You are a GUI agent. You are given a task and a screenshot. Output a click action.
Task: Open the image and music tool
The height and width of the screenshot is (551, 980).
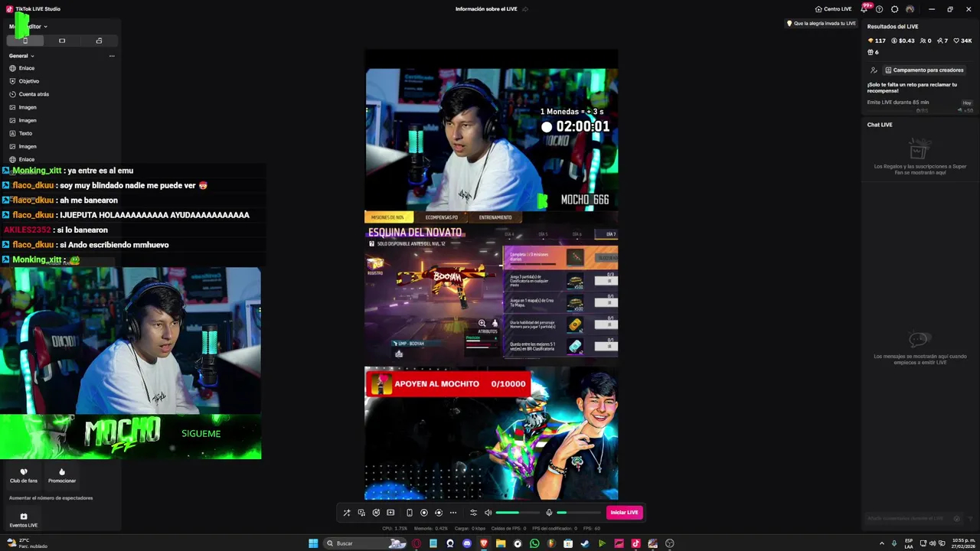[x=361, y=513]
